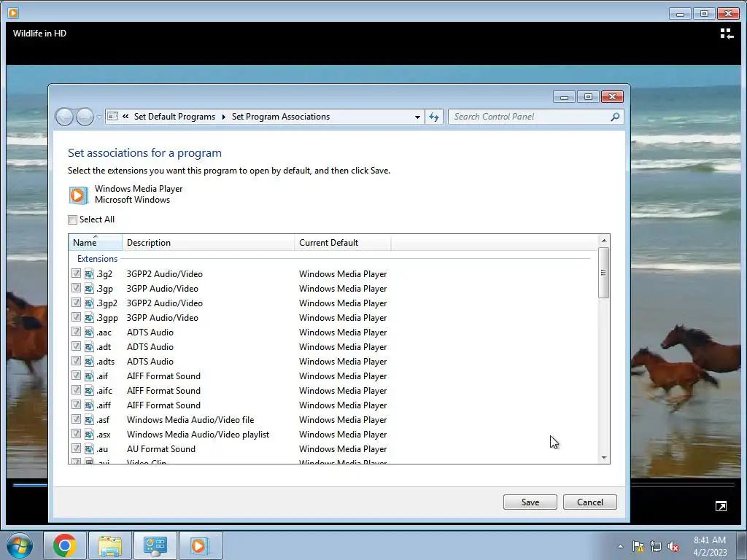
Task: Select the AU Format Sound description
Action: click(161, 449)
